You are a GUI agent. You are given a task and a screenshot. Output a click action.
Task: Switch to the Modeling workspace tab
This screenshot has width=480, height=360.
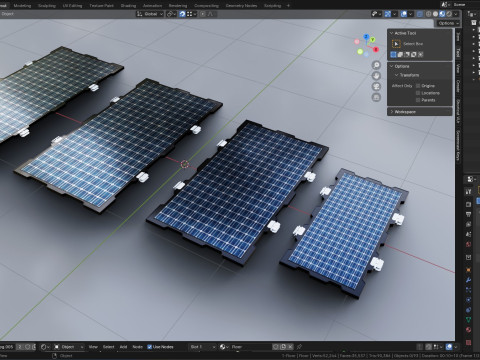[22, 5]
